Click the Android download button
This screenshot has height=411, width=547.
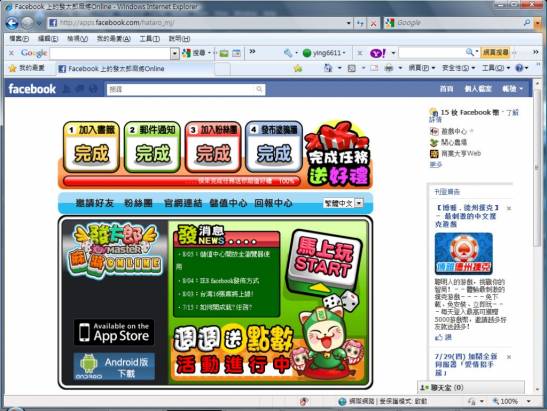point(114,366)
